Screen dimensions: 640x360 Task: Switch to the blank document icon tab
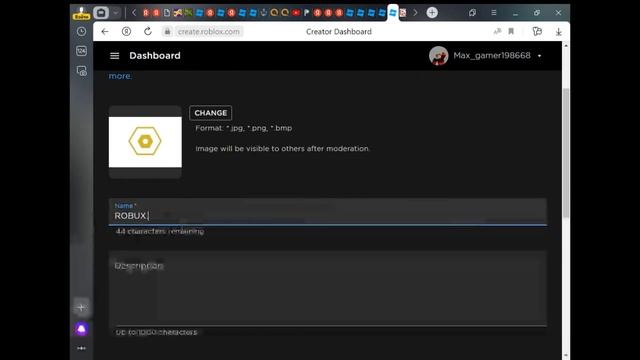point(167,13)
